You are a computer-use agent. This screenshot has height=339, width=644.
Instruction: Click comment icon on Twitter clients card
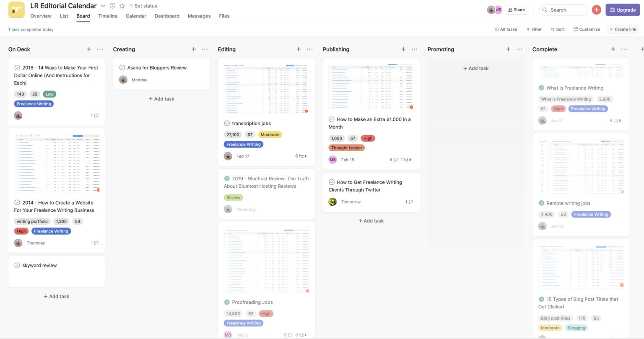(x=410, y=202)
